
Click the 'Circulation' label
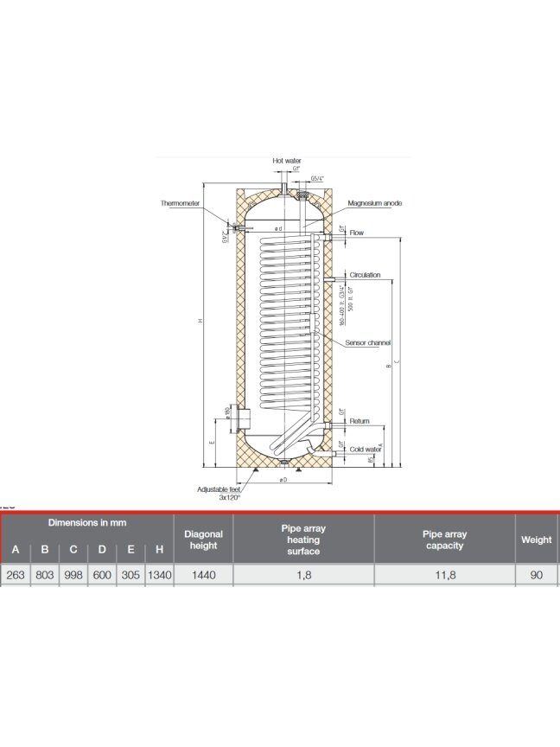(366, 275)
